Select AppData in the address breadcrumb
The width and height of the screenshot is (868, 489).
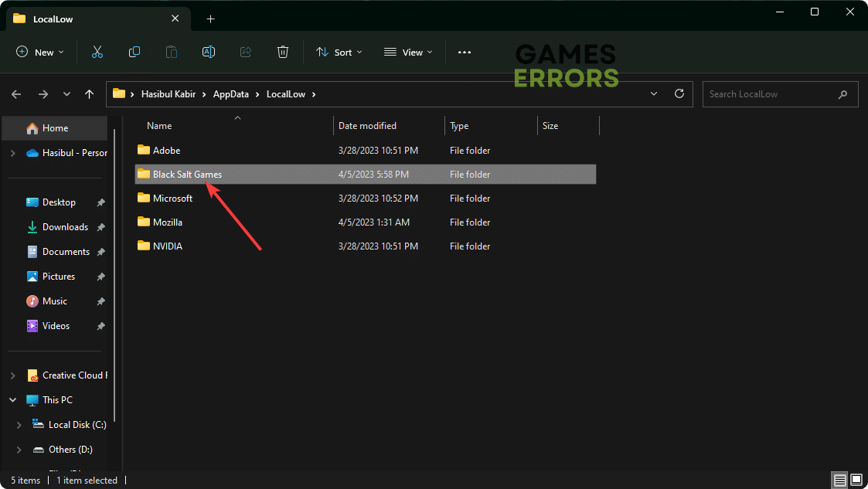click(x=231, y=94)
